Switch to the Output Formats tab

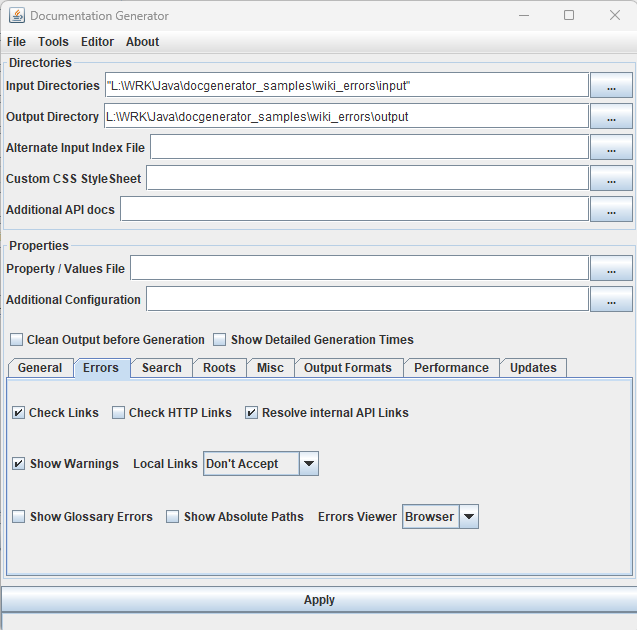[348, 368]
